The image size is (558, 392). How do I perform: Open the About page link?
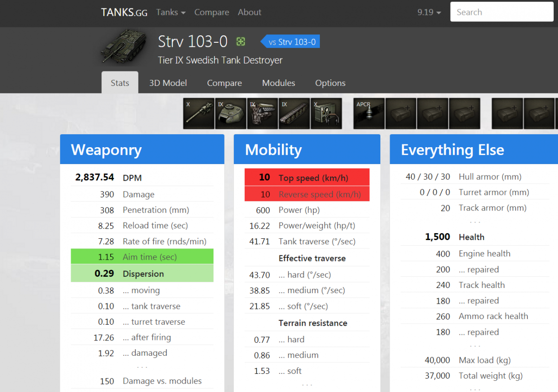tap(250, 13)
